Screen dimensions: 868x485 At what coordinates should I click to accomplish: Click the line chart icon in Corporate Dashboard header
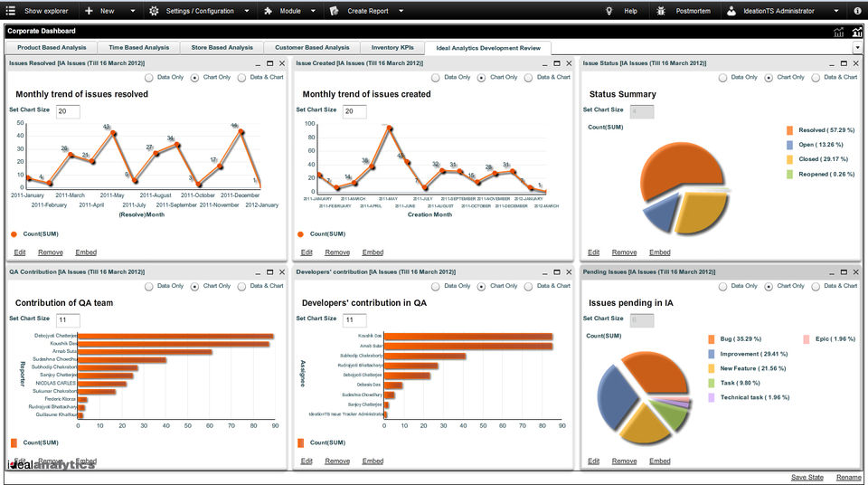(x=839, y=33)
